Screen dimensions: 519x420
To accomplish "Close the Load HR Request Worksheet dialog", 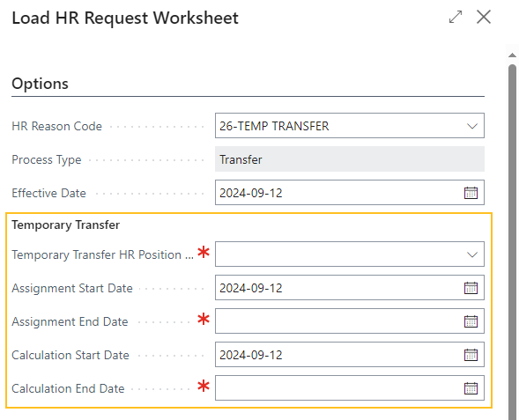I will point(484,17).
